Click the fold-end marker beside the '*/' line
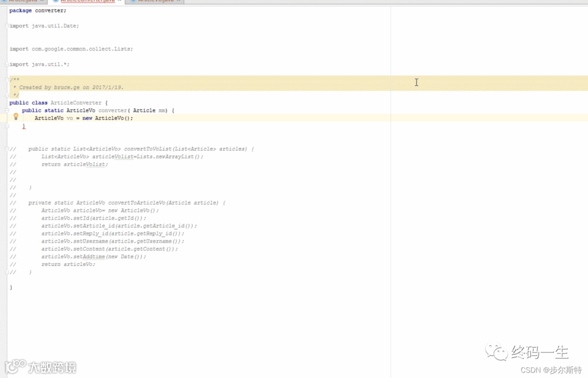Screen dimensions: 588x378 click(x=7, y=95)
